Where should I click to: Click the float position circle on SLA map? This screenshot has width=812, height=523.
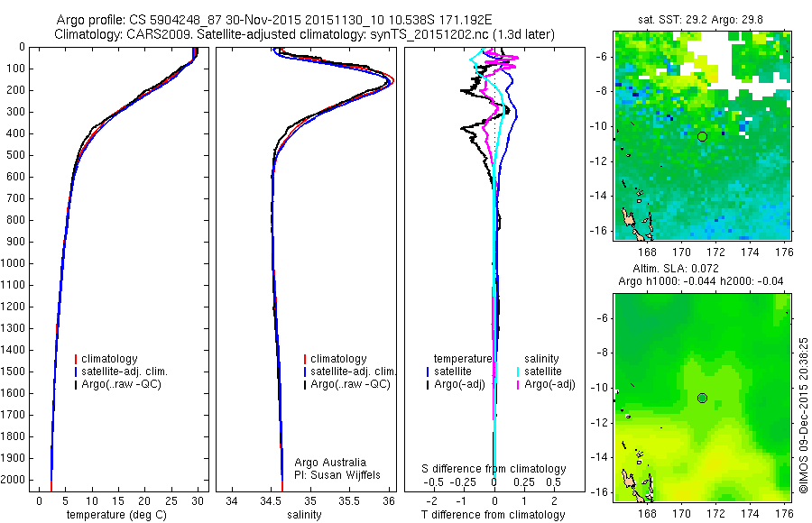[702, 399]
